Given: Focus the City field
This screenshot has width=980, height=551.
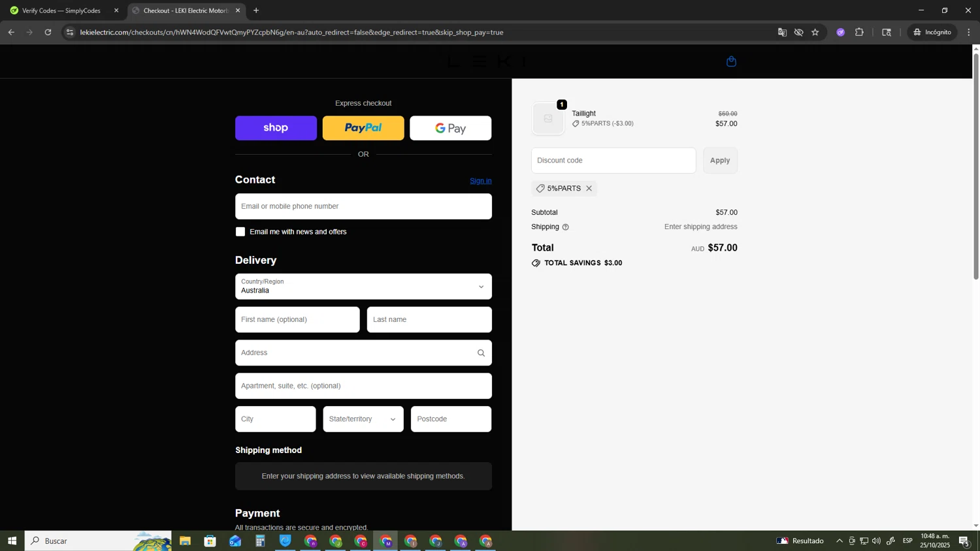Looking at the screenshot, I should [276, 419].
